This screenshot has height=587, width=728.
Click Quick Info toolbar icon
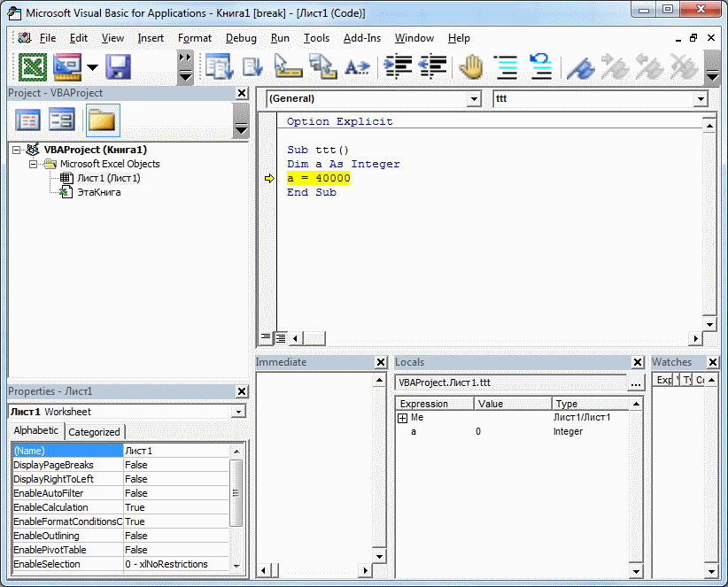click(x=287, y=66)
